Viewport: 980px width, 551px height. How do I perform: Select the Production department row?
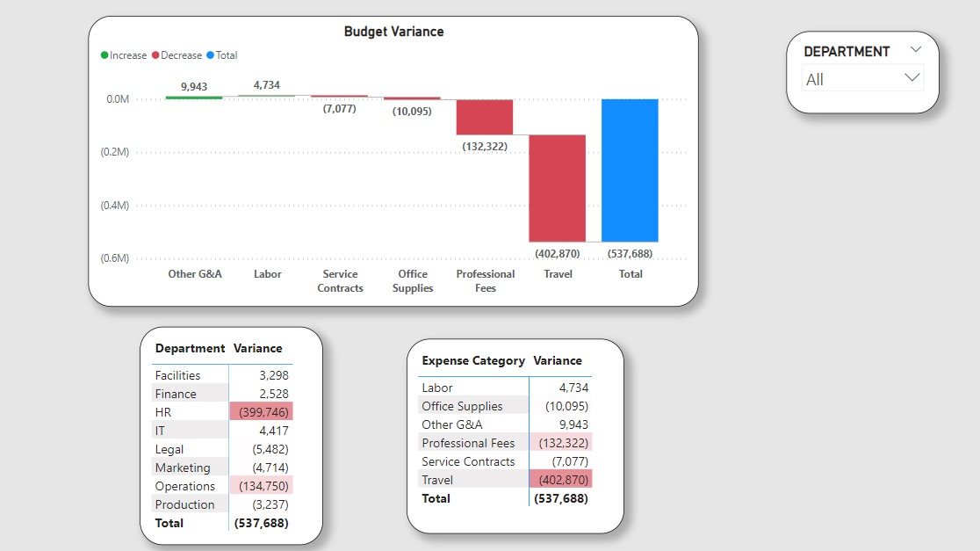(222, 504)
